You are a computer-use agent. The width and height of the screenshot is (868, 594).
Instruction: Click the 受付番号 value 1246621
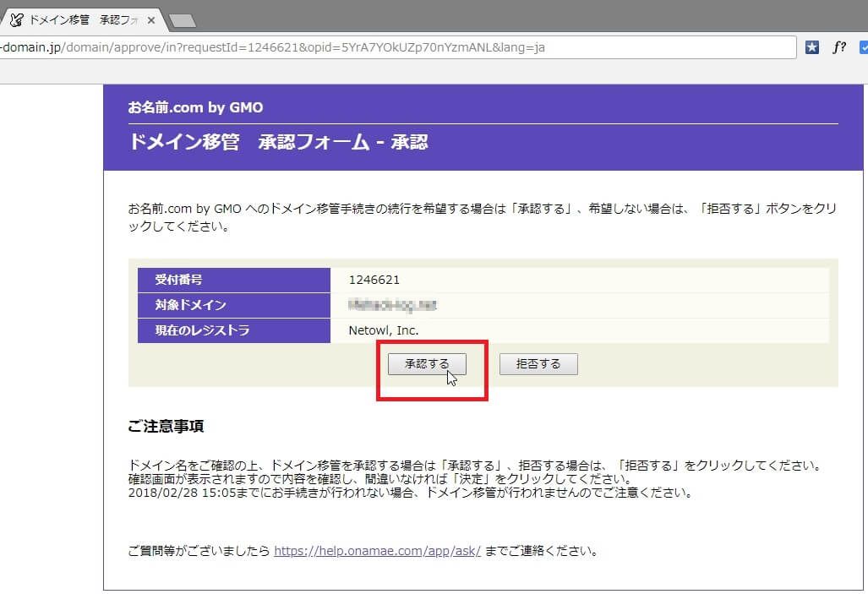374,280
